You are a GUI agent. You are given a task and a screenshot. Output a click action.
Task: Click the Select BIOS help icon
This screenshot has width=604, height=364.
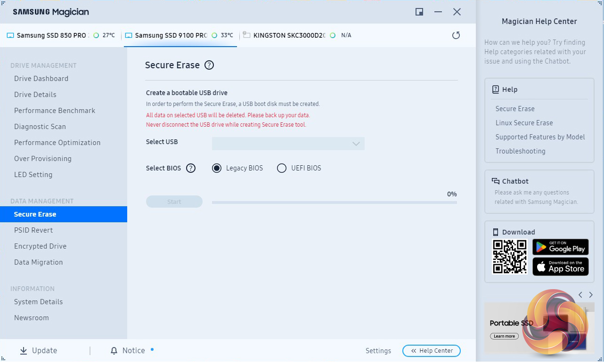click(191, 168)
